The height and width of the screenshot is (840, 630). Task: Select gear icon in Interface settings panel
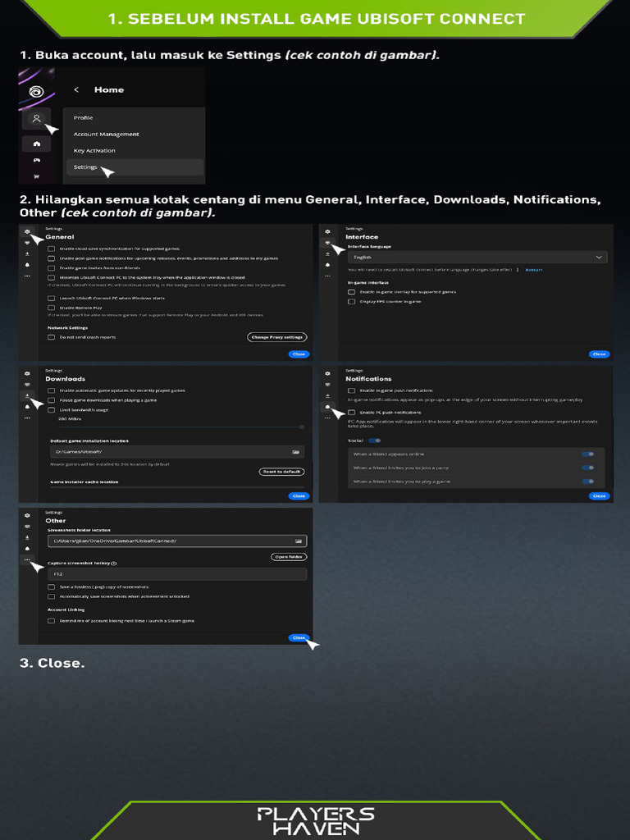(328, 231)
